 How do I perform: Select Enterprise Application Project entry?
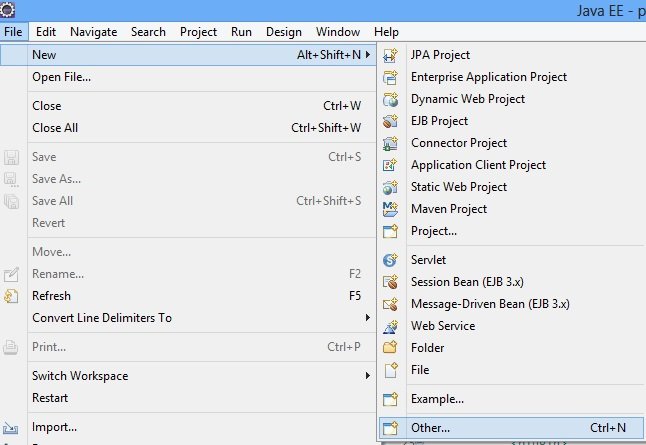[511, 77]
